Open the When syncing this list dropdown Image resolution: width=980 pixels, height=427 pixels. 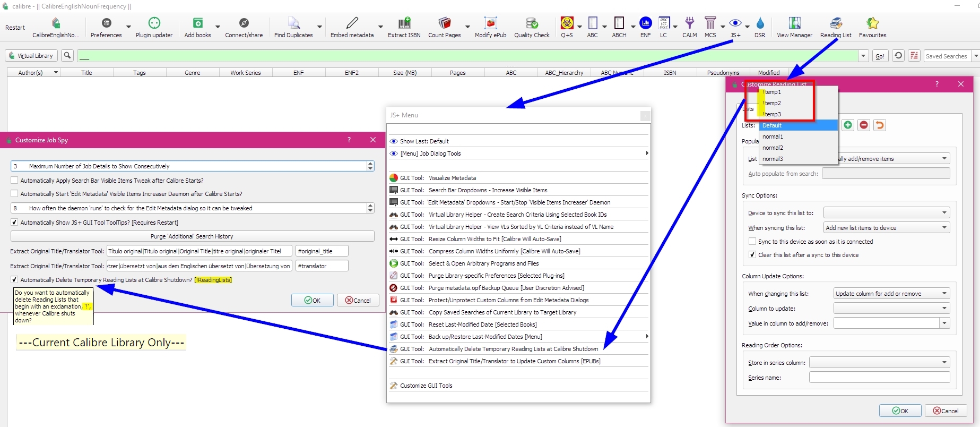[x=887, y=228]
